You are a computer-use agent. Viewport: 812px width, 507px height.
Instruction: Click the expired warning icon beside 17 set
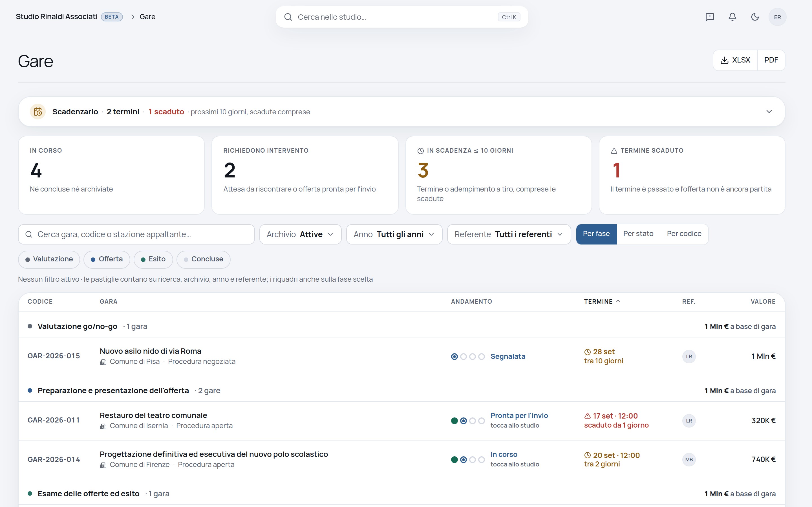[x=587, y=416]
